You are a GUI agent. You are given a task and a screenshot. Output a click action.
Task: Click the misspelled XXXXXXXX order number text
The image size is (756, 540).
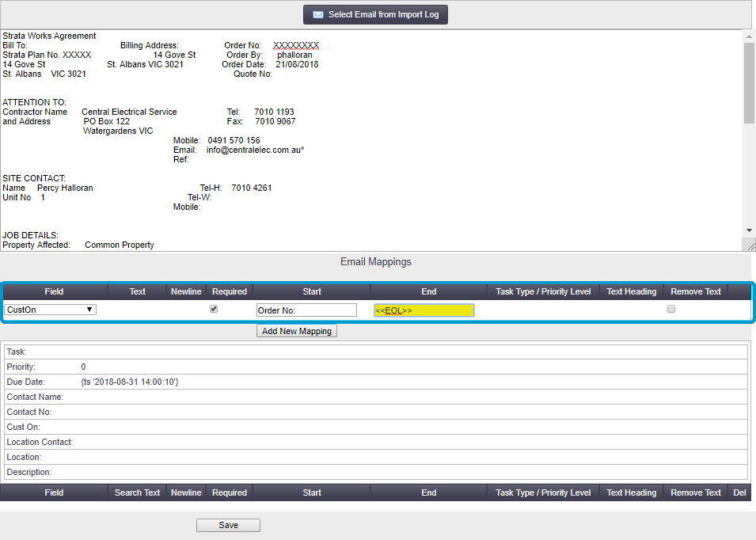click(296, 45)
